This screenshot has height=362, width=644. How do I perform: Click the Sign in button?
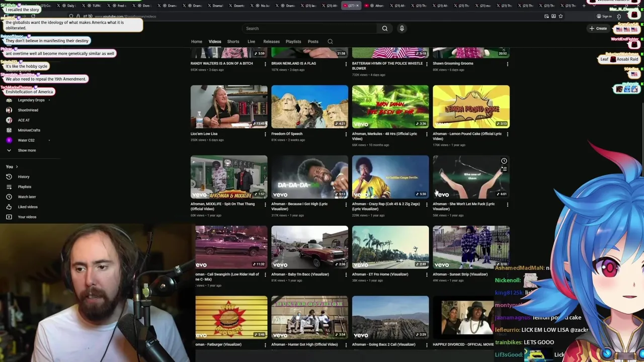coord(604,16)
